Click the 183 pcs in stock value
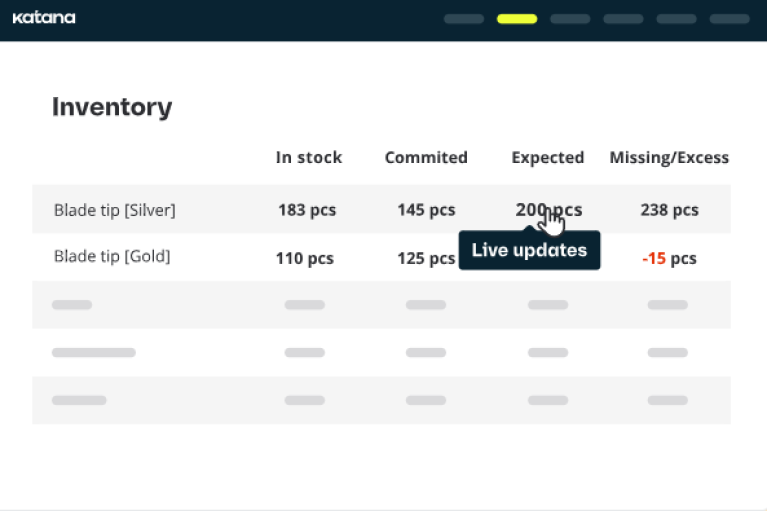Screen dimensions: 767x511 click(307, 210)
